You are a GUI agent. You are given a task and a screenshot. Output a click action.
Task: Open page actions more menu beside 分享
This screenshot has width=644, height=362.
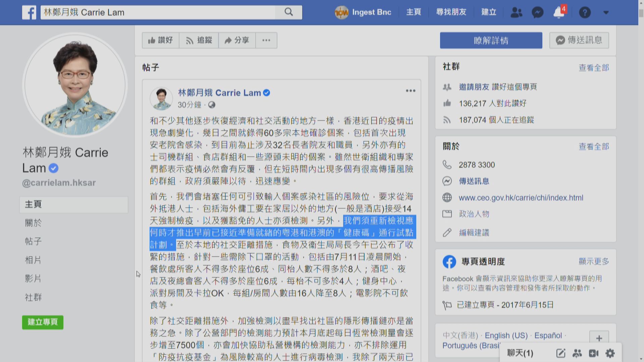[266, 40]
